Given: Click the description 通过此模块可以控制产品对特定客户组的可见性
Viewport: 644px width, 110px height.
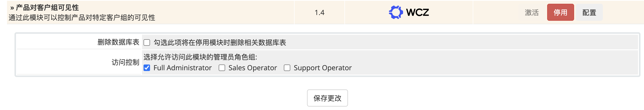Looking at the screenshot, I should pyautogui.click(x=82, y=18).
